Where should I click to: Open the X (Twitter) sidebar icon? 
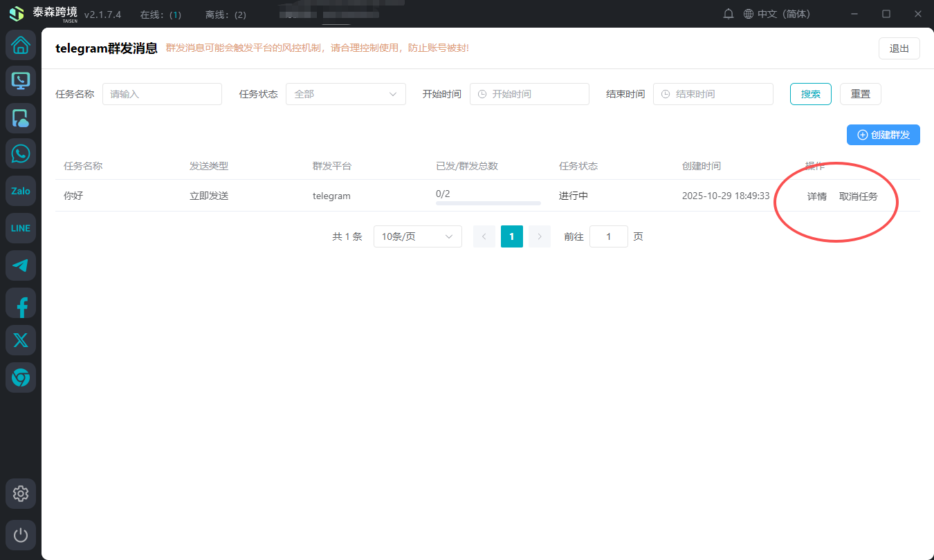(x=21, y=340)
